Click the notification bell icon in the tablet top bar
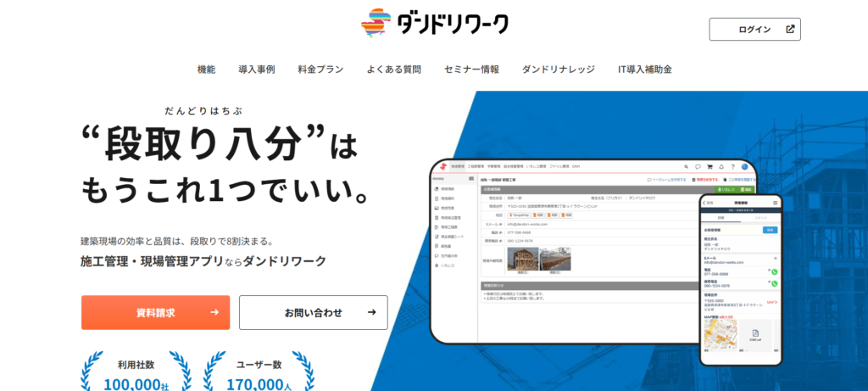 click(721, 167)
